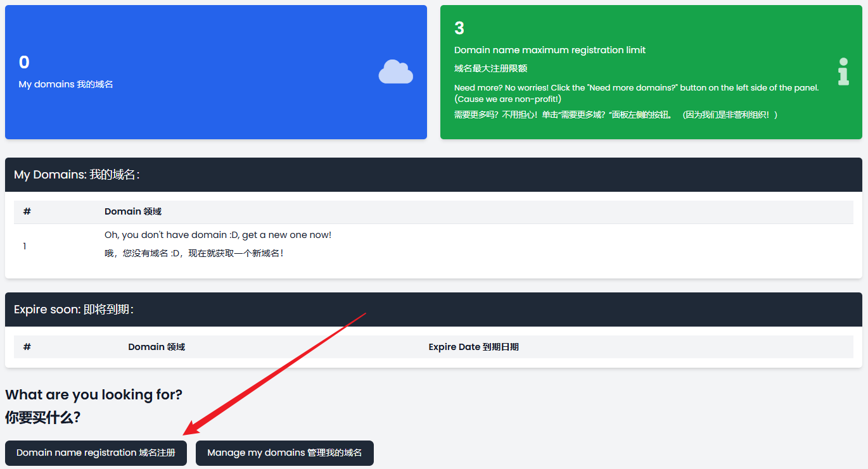Open Domain name registration button
This screenshot has height=469, width=868.
pyautogui.click(x=96, y=453)
